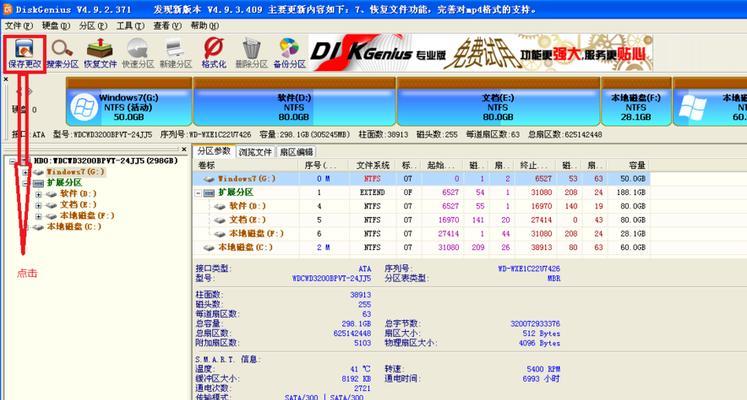Collapse the HD0 disk node in the tree
The height and width of the screenshot is (400, 747).
(x=13, y=161)
